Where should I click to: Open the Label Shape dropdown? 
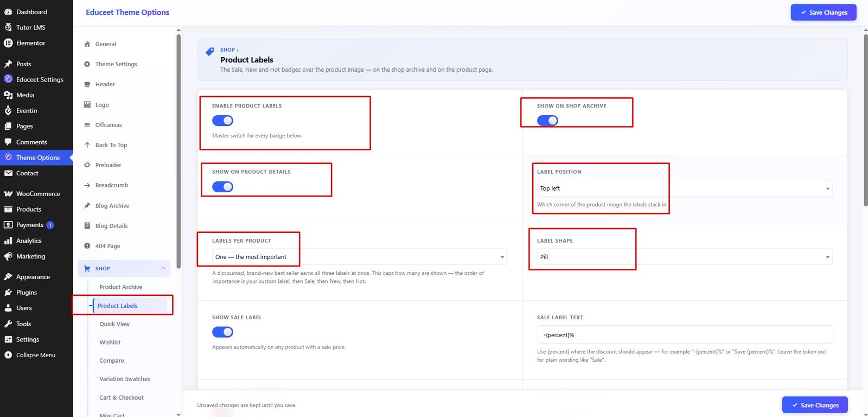[x=685, y=257]
